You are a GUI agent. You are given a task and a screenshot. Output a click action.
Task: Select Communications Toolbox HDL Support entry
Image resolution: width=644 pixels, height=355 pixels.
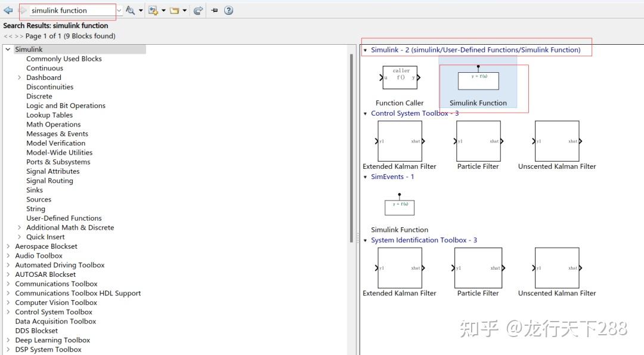coord(78,294)
